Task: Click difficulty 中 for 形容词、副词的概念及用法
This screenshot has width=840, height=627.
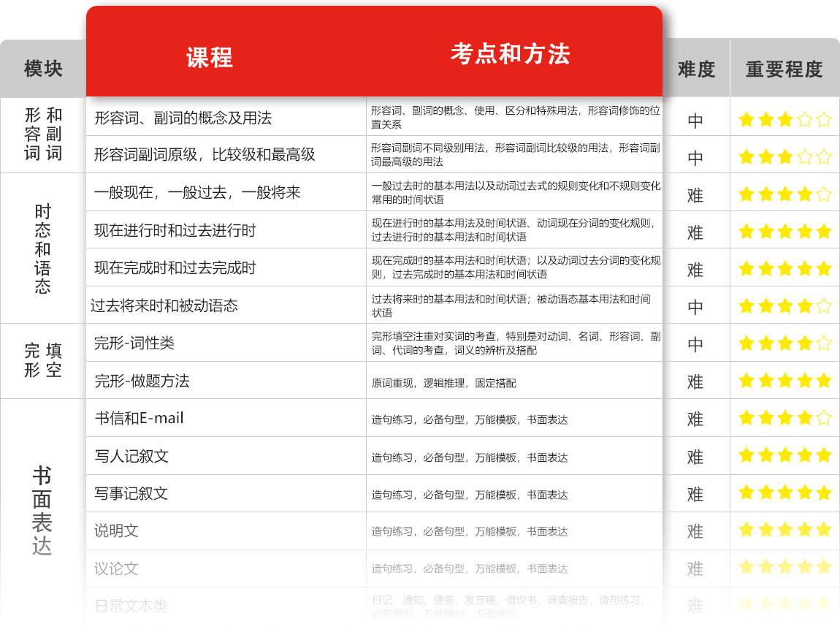Action: [695, 121]
